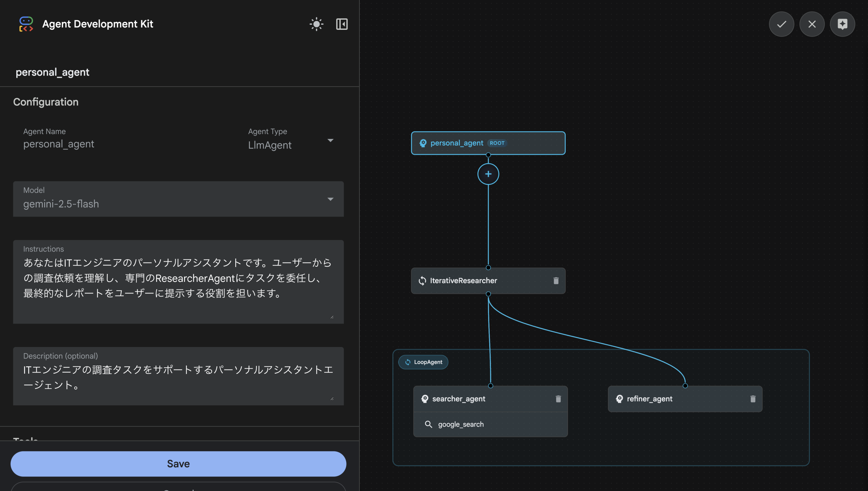This screenshot has width=868, height=491.
Task: Click the Agent Development Kit robot logo
Action: [x=26, y=24]
